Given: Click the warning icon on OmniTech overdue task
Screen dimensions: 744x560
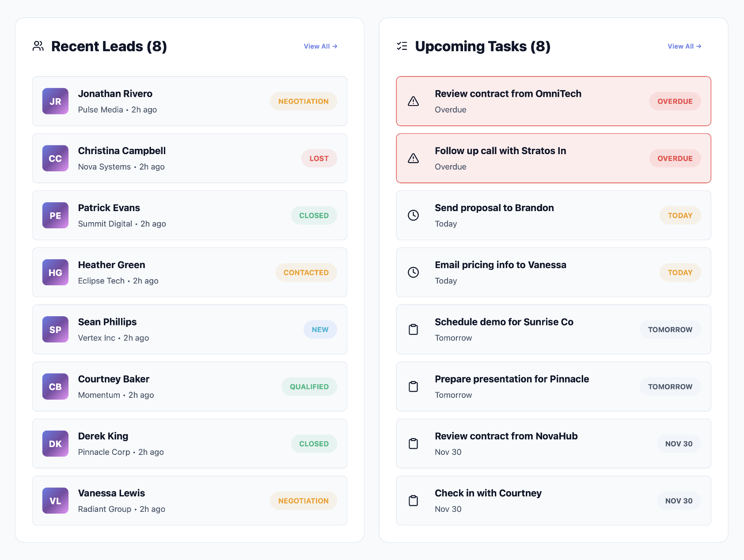Looking at the screenshot, I should (x=413, y=101).
